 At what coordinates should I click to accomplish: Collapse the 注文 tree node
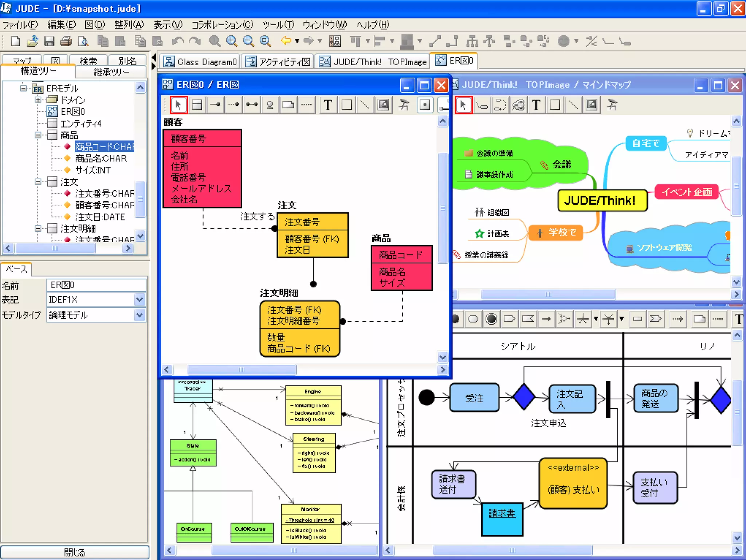click(x=38, y=181)
